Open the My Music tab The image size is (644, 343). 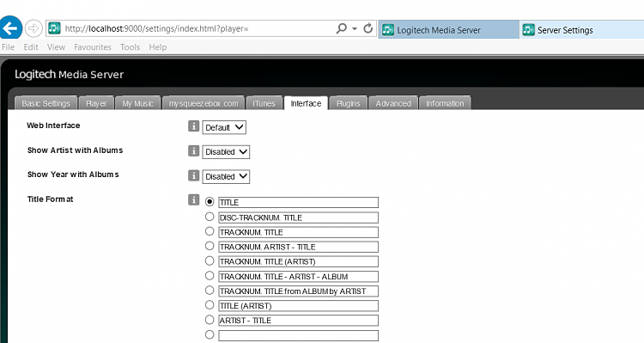(137, 103)
